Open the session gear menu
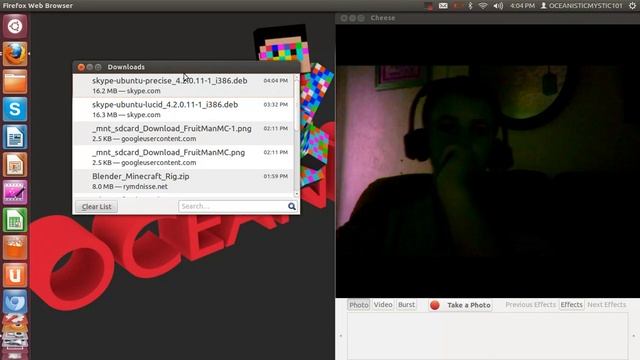The image size is (640, 360). click(x=633, y=6)
